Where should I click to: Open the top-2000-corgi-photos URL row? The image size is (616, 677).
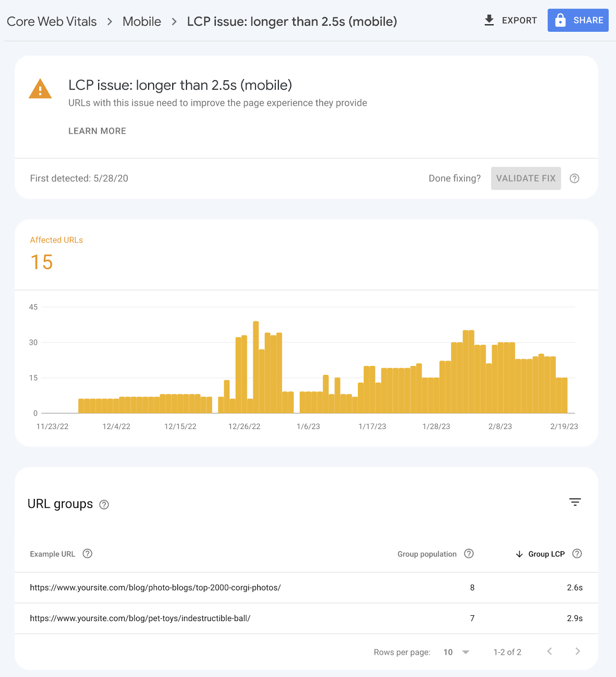pyautogui.click(x=155, y=588)
